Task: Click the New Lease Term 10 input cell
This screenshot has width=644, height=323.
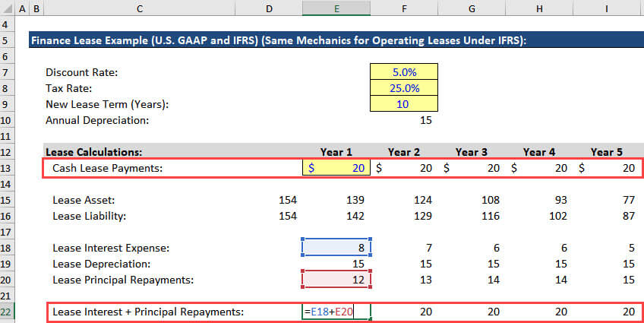Action: click(404, 104)
